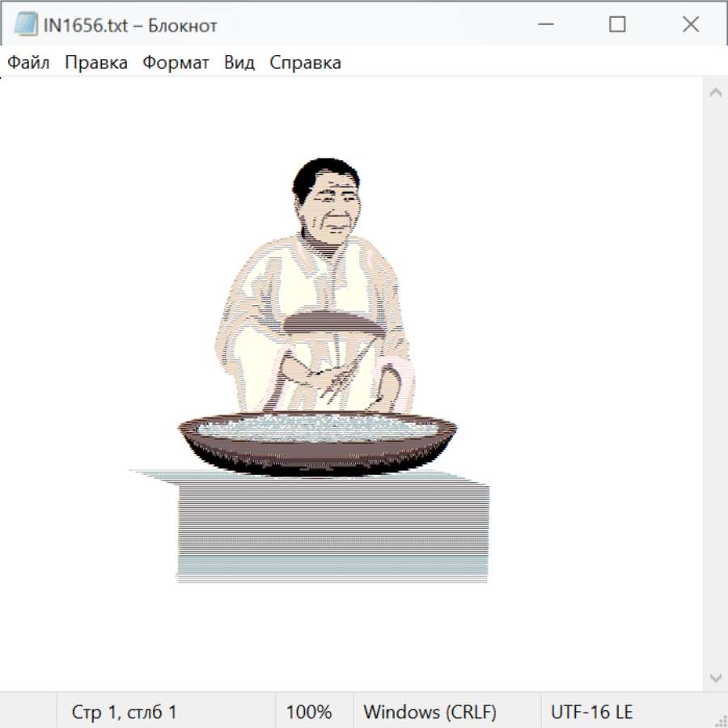Image resolution: width=728 pixels, height=728 pixels.
Task: Maximize the Блокнот window
Action: point(617,25)
